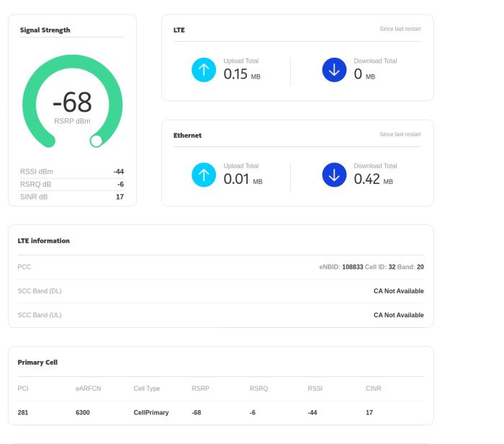Click the Signal Strength card heading
Viewport: 504px width, 444px height.
(45, 30)
